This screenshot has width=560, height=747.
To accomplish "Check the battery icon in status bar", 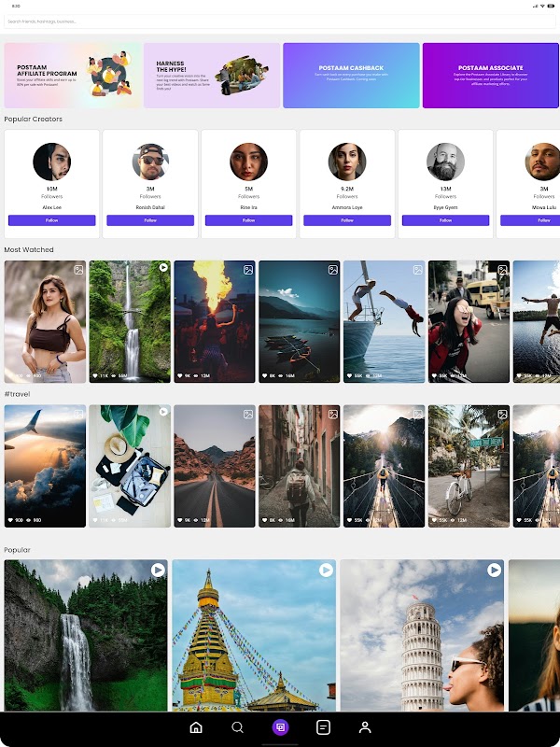I will click(x=551, y=6).
